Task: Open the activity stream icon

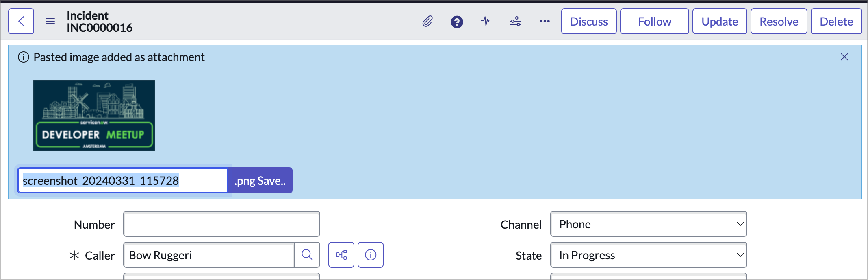Action: (486, 21)
